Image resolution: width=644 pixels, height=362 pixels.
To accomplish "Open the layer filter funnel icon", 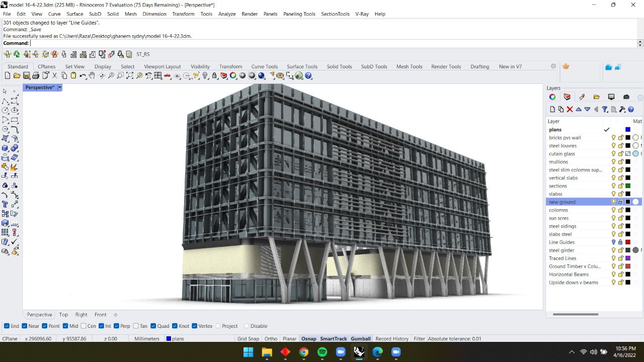I will [604, 109].
